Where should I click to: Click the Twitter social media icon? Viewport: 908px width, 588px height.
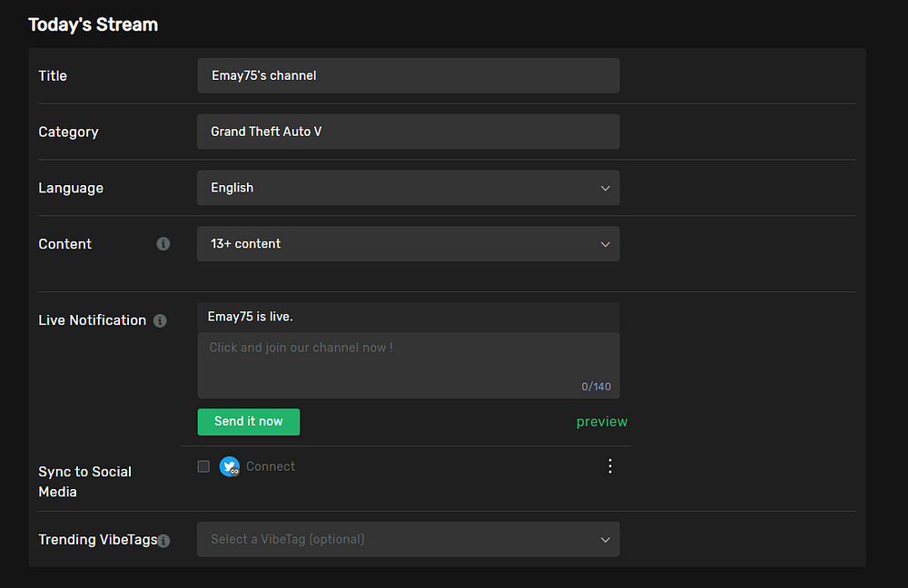[229, 466]
